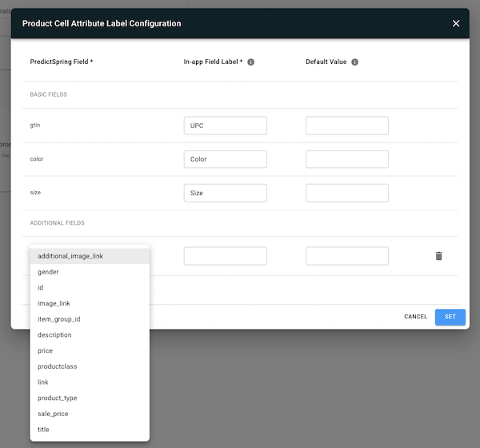
Task: Focus the default value field for color
Action: [347, 159]
